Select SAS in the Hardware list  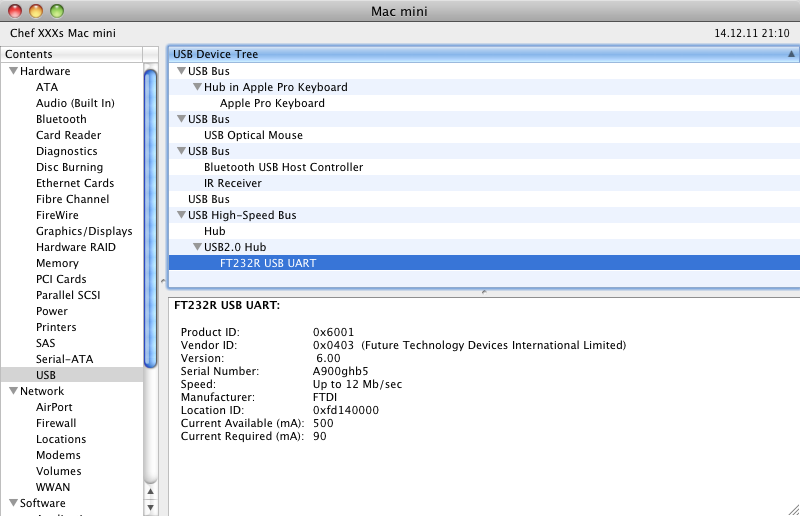point(45,343)
